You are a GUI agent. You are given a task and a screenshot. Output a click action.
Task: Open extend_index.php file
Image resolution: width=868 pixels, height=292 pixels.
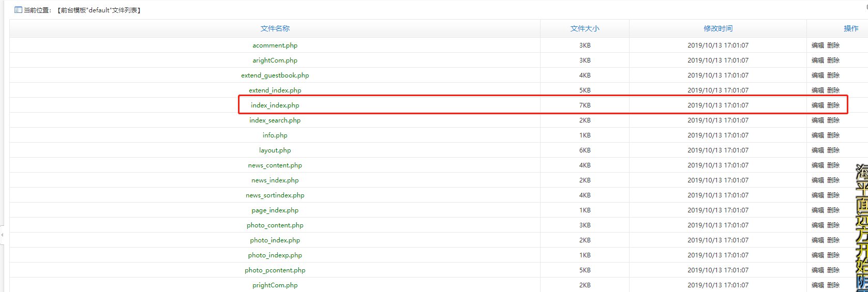coord(275,90)
